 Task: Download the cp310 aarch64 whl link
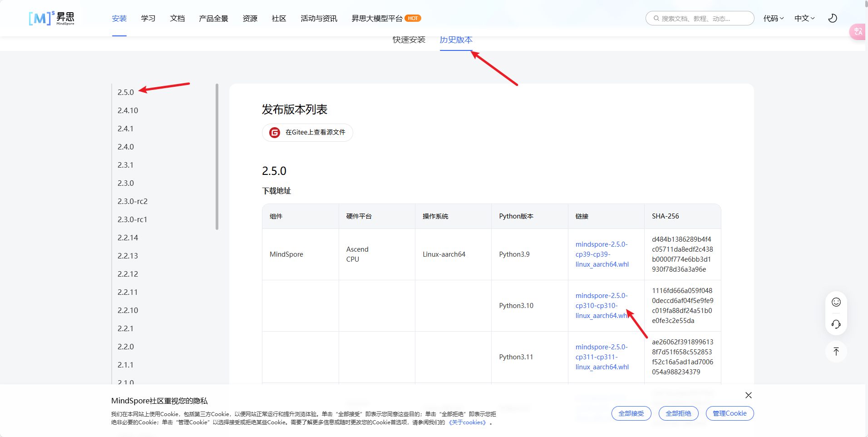pyautogui.click(x=602, y=306)
